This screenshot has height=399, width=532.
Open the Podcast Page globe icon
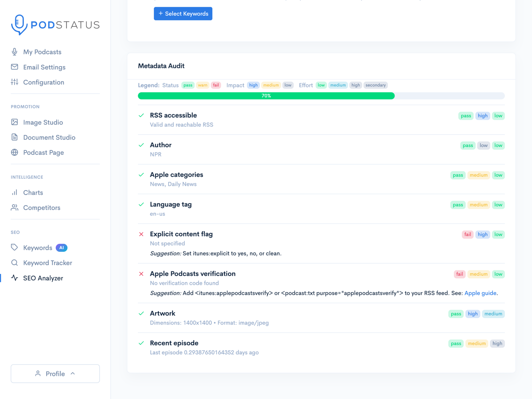point(14,152)
